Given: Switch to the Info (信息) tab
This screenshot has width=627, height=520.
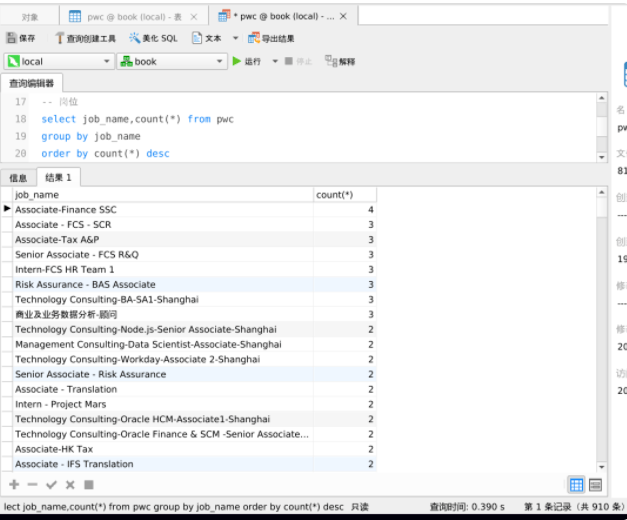Looking at the screenshot, I should [x=18, y=178].
